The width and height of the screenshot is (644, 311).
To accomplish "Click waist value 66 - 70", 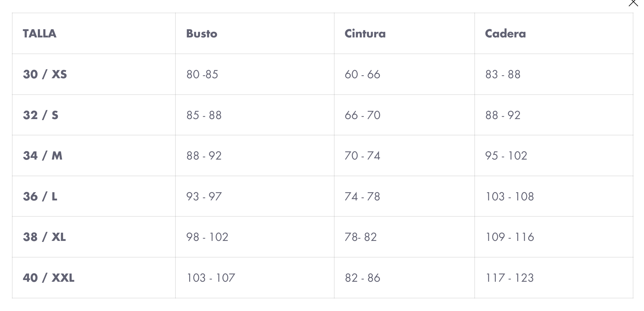I will click(362, 115).
